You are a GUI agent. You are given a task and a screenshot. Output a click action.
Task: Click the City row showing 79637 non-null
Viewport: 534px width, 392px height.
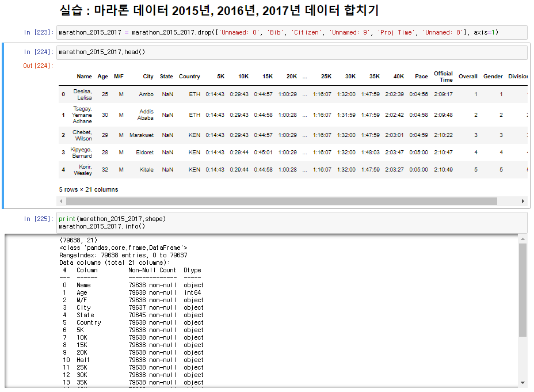pyautogui.click(x=133, y=307)
